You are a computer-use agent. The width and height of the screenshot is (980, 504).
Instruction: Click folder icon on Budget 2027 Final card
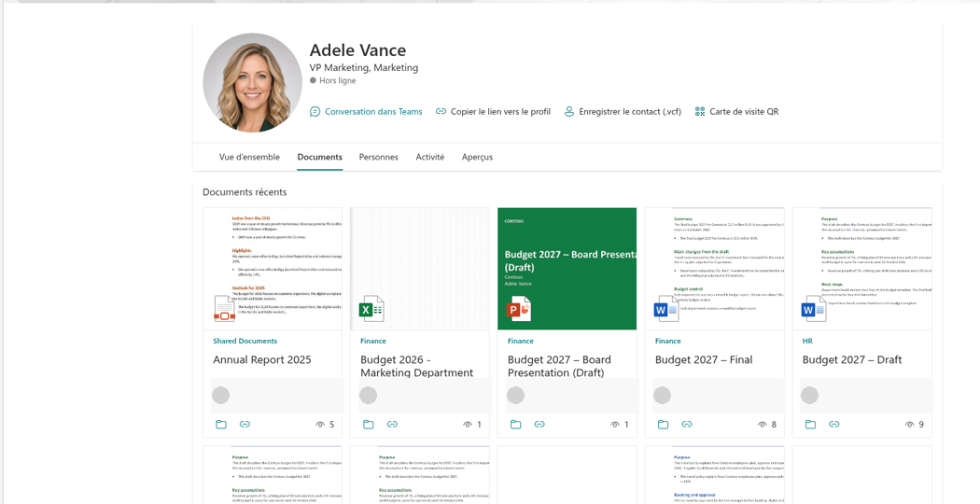663,425
